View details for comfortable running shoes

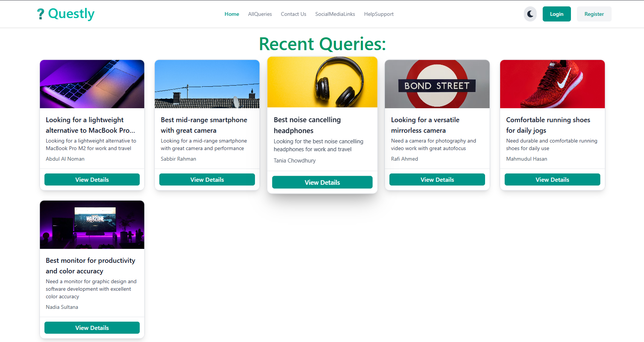coord(552,179)
